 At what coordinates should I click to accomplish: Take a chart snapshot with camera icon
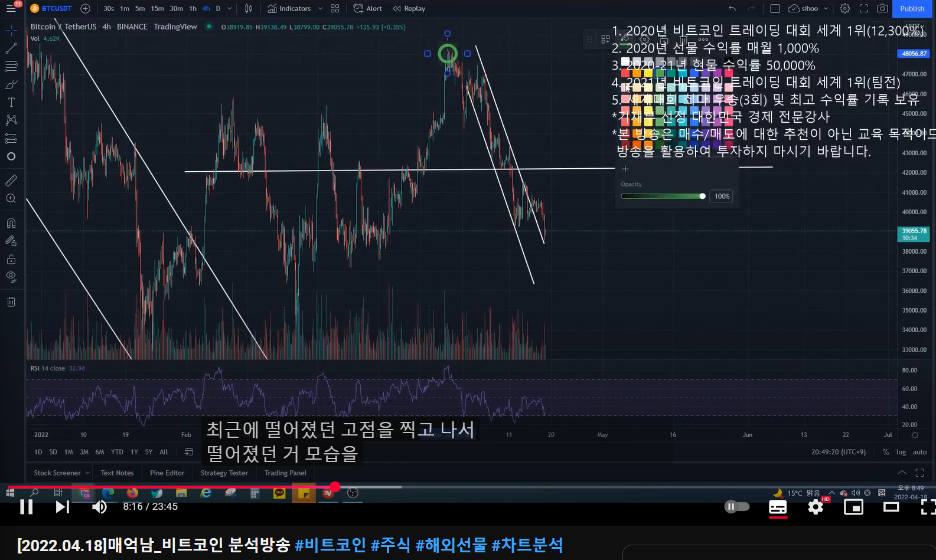tap(882, 8)
